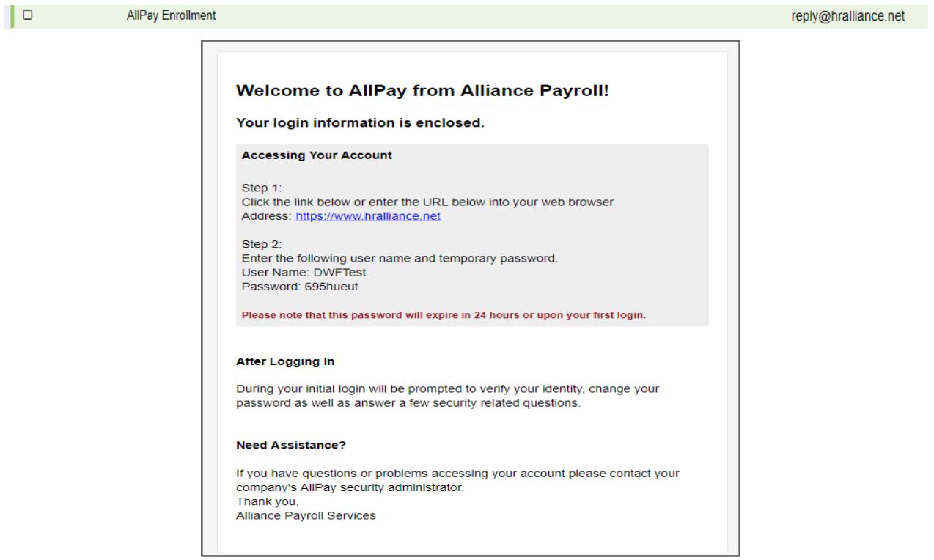
Task: Click the sender reply@hralliance.net
Action: click(x=853, y=15)
